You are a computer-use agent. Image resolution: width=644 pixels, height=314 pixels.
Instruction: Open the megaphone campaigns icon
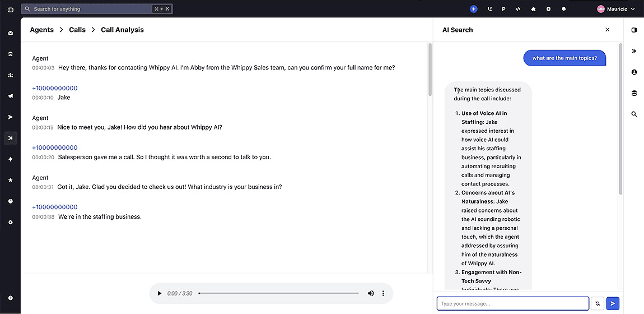[x=10, y=96]
